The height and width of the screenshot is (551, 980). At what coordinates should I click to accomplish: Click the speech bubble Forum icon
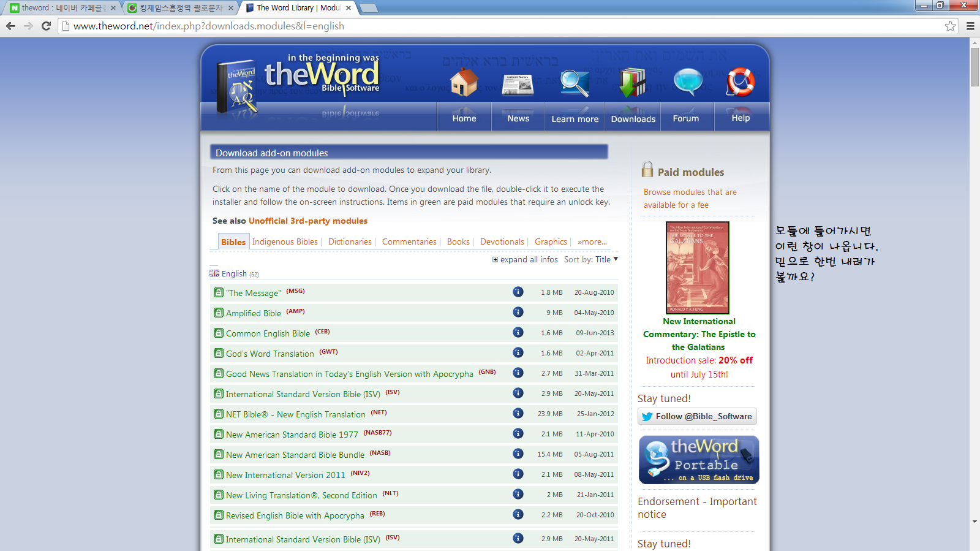[688, 82]
